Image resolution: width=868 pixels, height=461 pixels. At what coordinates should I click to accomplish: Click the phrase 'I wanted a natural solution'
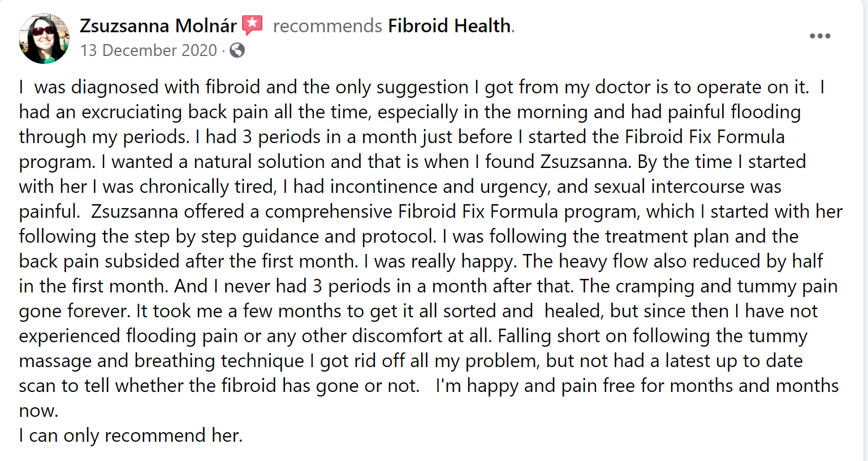[x=213, y=162]
